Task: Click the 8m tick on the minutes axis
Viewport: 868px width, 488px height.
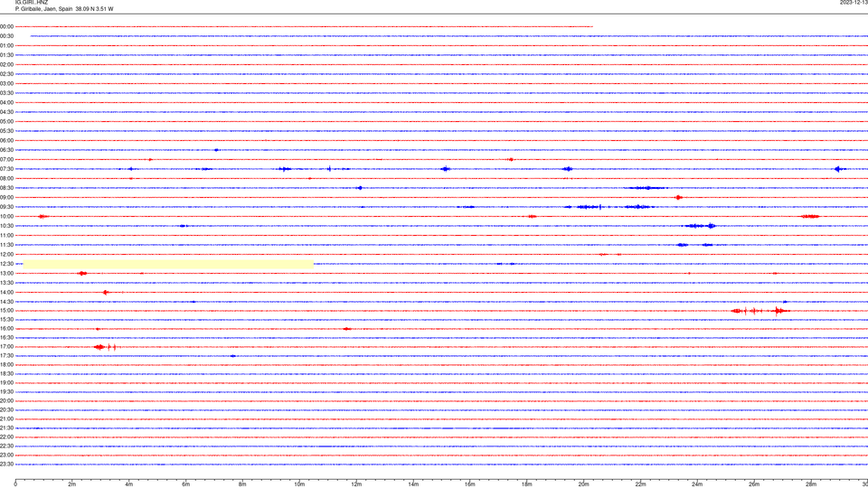Action: (x=242, y=484)
